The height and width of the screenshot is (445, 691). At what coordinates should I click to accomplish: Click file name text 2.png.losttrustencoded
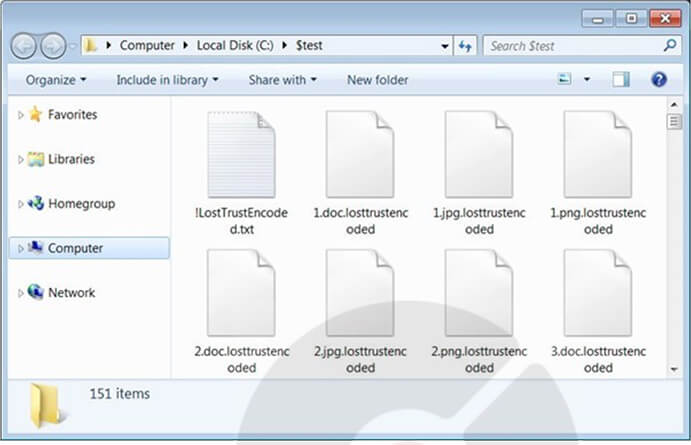click(479, 360)
